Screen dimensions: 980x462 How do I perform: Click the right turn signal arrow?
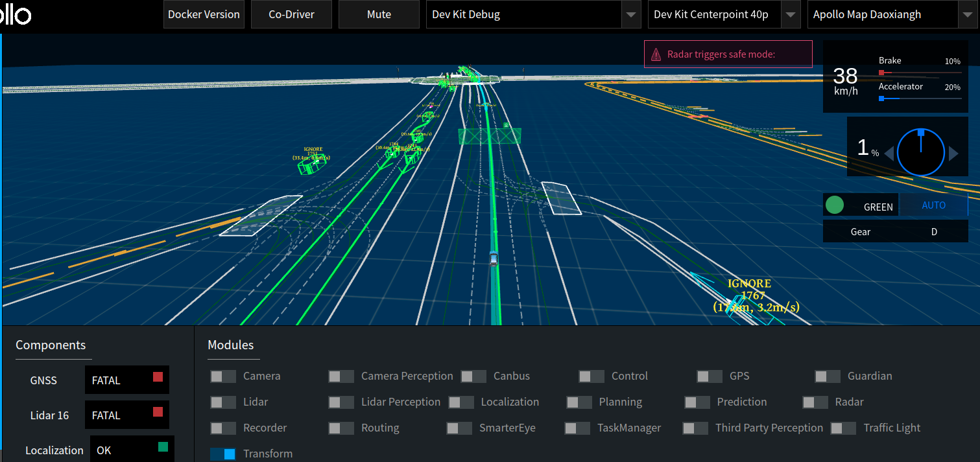pyautogui.click(x=953, y=154)
